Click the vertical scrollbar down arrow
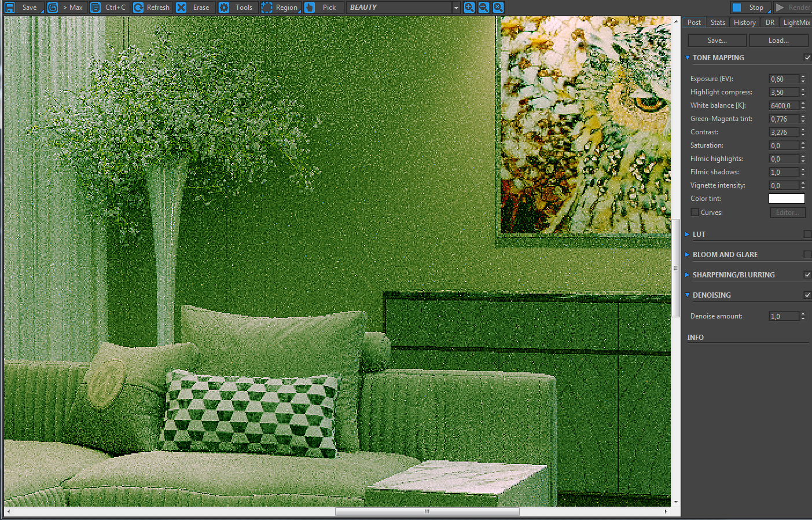 [675, 502]
